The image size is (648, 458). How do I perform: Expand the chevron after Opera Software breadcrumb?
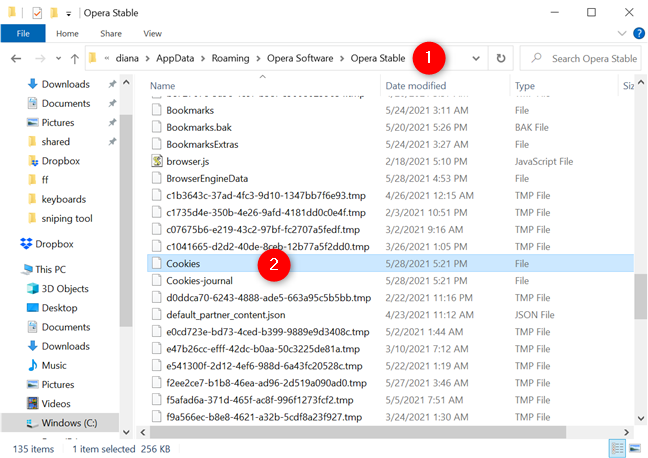pos(342,59)
